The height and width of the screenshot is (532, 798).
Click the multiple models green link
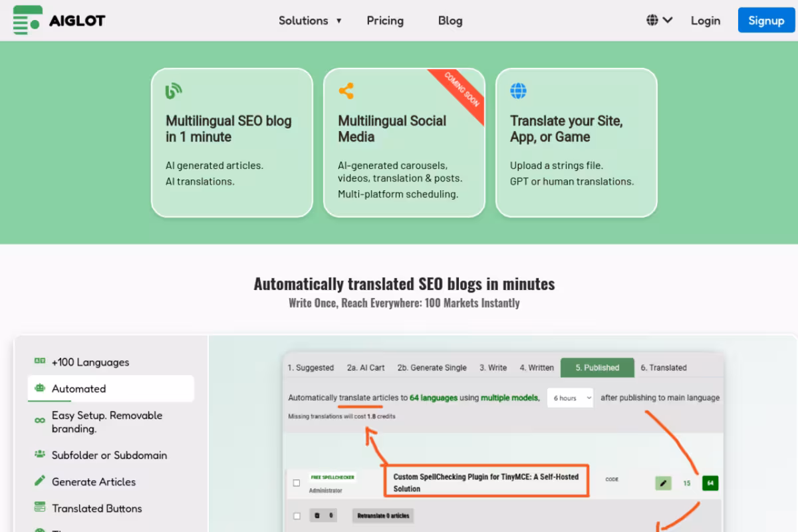509,398
